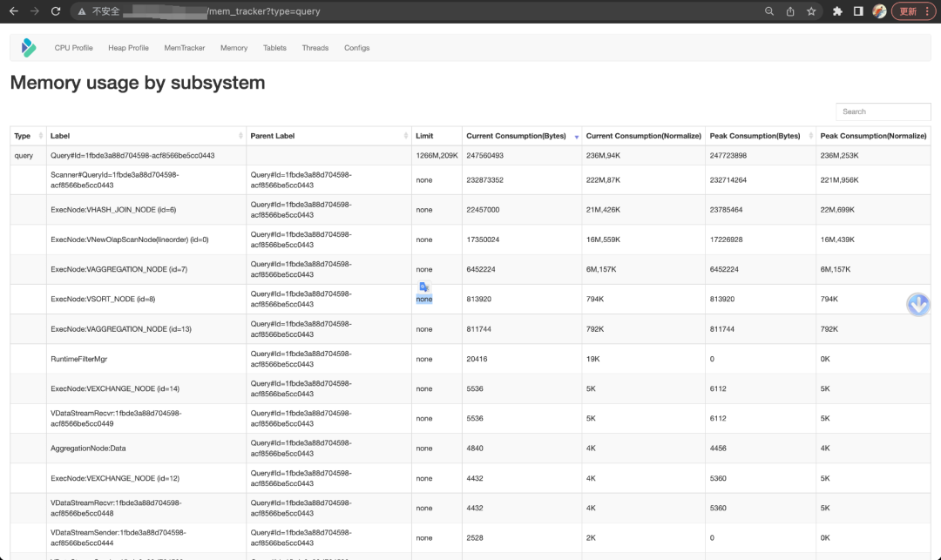Click the zoom magnifier icon in address bar
Viewport: 941px width, 560px height.
(x=769, y=11)
